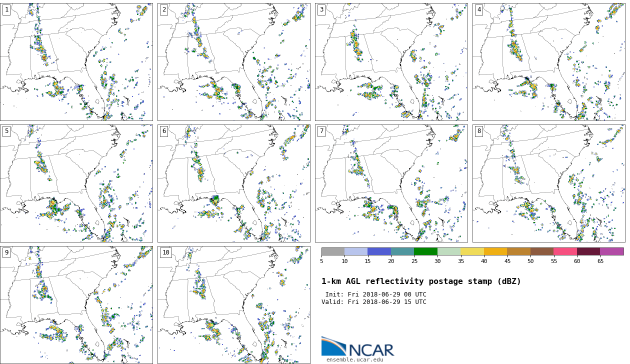The height and width of the screenshot is (364, 630).
Task: Select ensemble member 1 map panel
Action: pos(76,62)
